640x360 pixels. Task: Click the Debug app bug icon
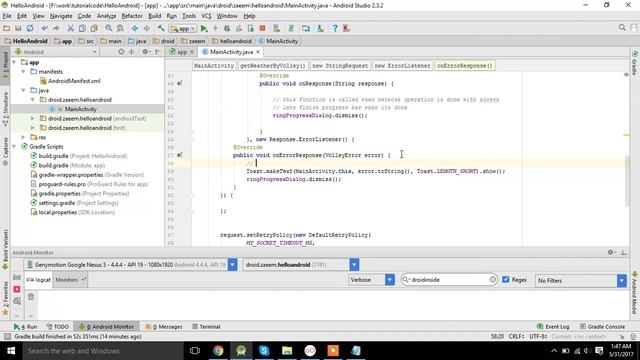[227, 28]
